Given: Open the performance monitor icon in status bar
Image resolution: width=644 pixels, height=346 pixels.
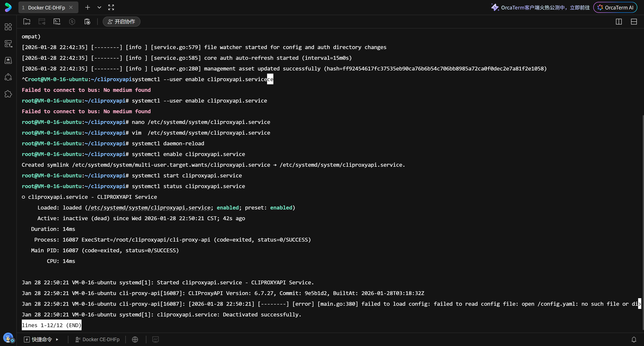Looking at the screenshot, I should pyautogui.click(x=156, y=339).
